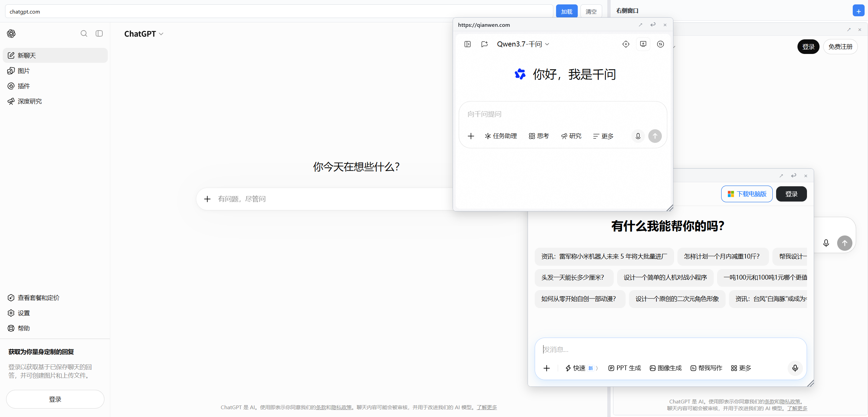
Task: Click the 清空 button
Action: [x=591, y=12]
